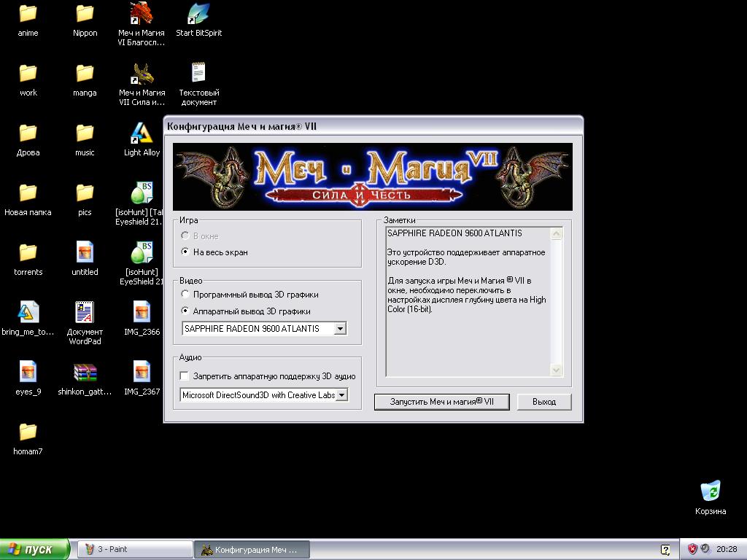
Task: Click the Запустить Меч и магия VII button
Action: (x=441, y=402)
